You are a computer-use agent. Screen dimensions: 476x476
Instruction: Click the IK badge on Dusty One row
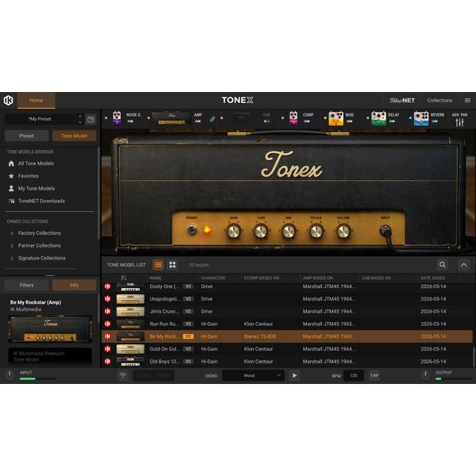tap(108, 286)
